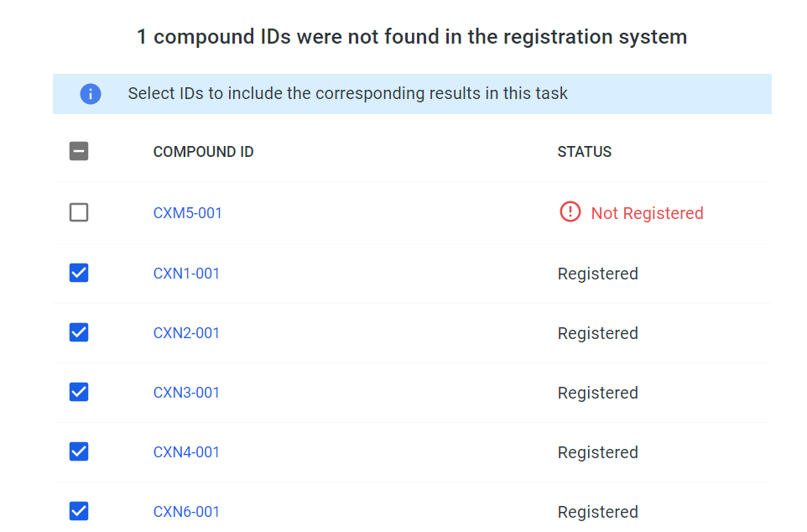Viewport: 807px width, 532px height.
Task: Open the CXM5-001 compound link
Action: [187, 213]
